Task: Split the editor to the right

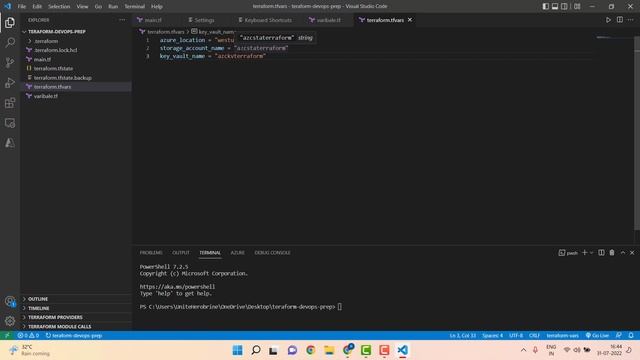Action: click(620, 20)
